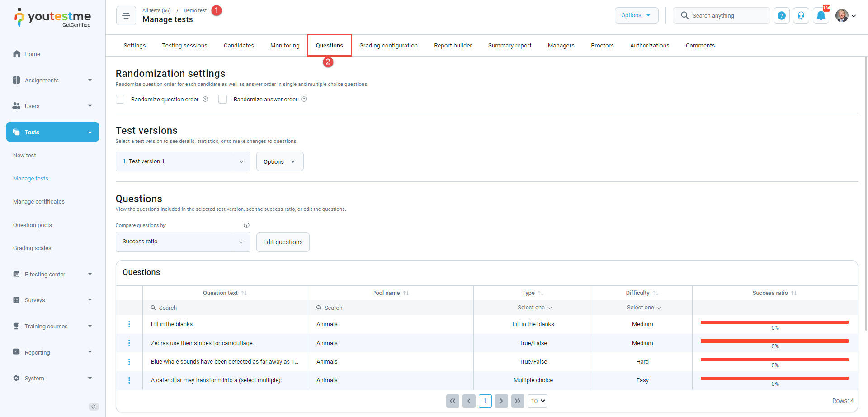Click the YouTestMe logo
This screenshot has width=868, height=417.
point(52,18)
